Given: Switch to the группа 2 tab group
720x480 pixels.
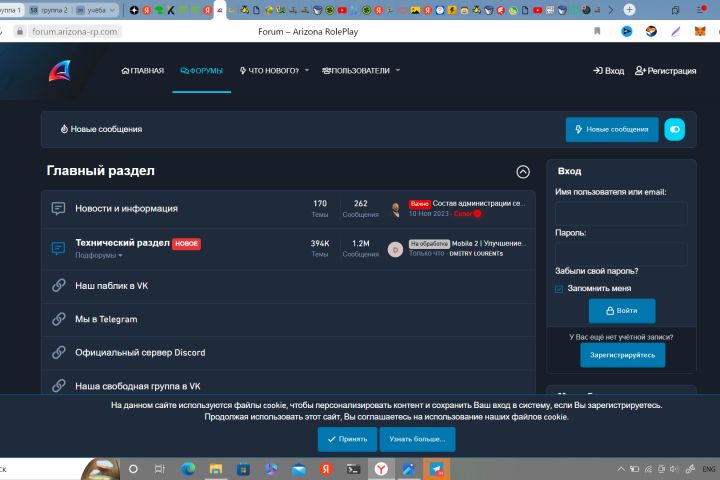Looking at the screenshot, I should click(x=49, y=10).
